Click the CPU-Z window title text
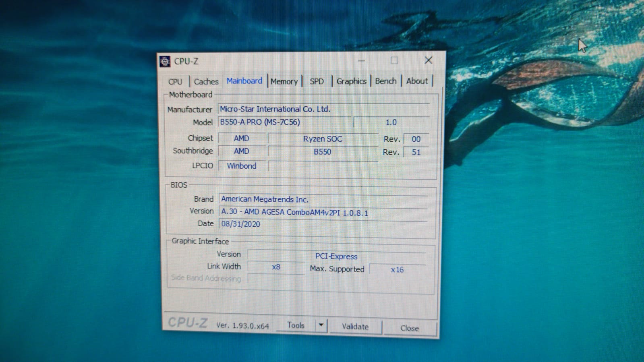644x362 pixels. coord(186,61)
